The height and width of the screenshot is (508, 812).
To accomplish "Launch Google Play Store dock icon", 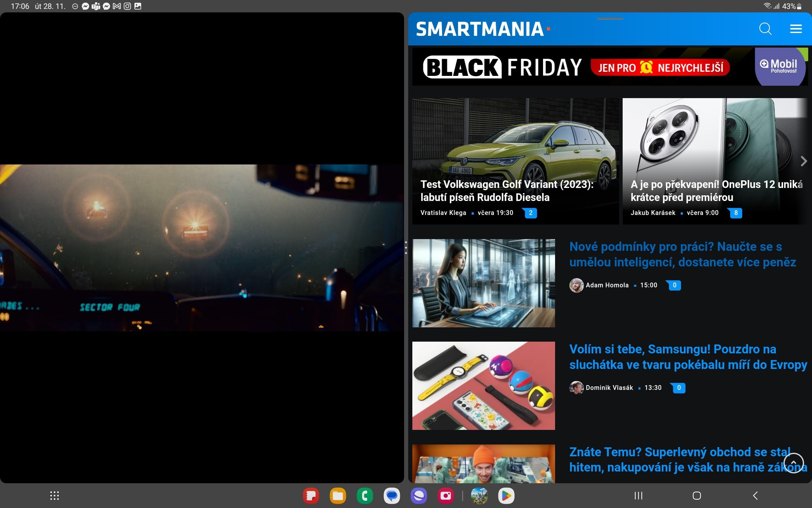I will point(506,496).
